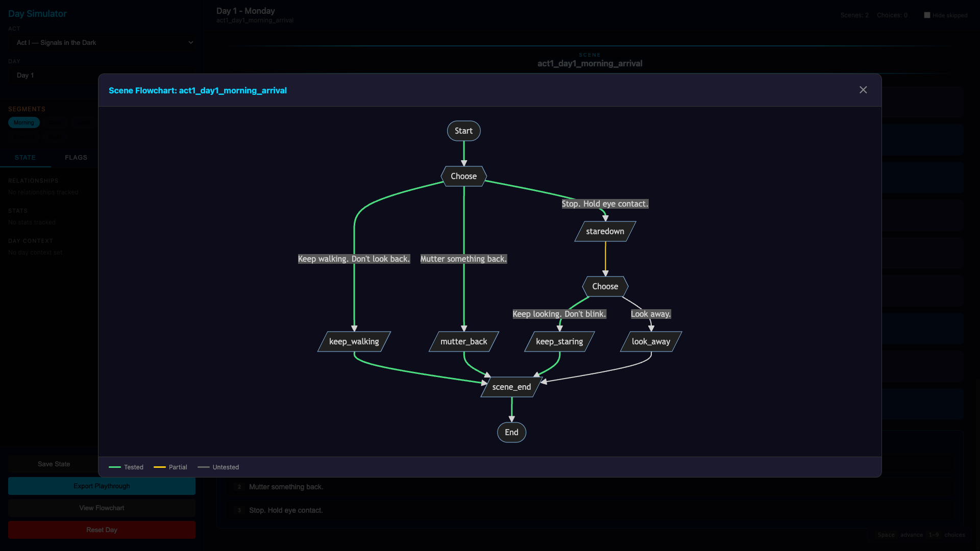The image size is (980, 551).
Task: Open the Act selection dropdown
Action: (102, 43)
